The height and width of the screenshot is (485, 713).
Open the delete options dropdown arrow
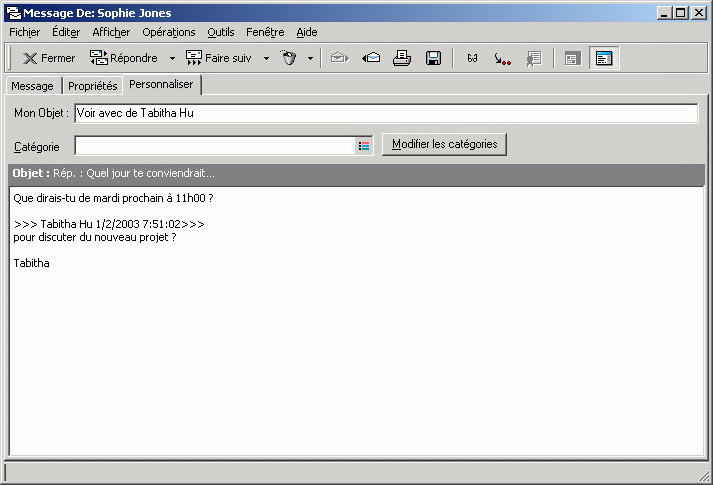tap(310, 58)
